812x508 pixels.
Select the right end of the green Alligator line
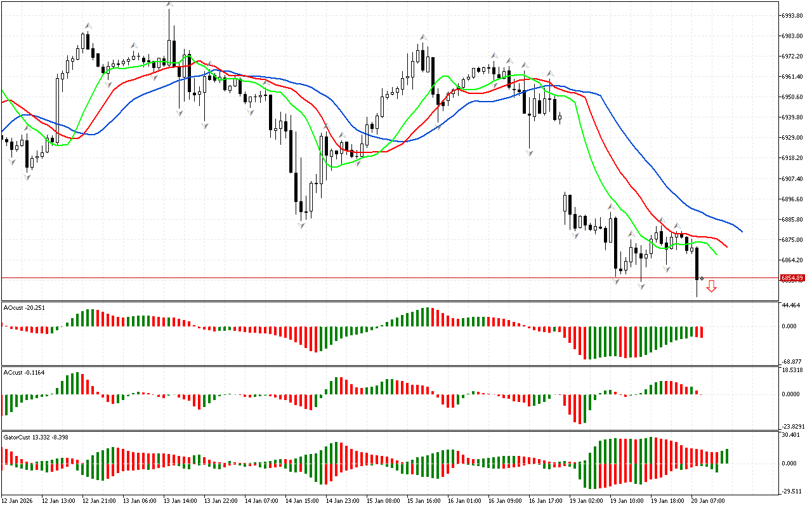716,254
